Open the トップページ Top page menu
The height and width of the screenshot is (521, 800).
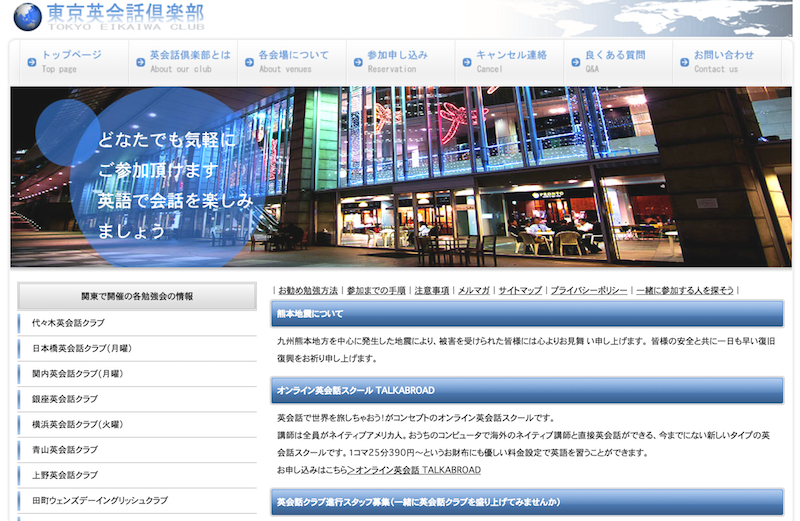[x=74, y=62]
